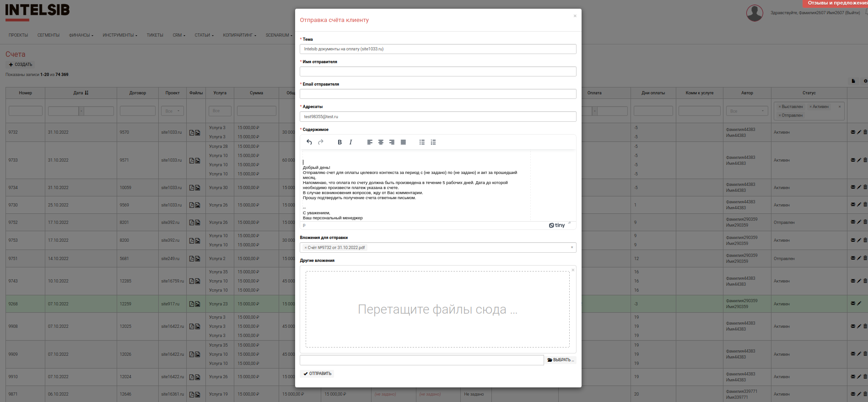Focus the Email отправителя field
Image resolution: width=868 pixels, height=402 pixels.
click(437, 94)
